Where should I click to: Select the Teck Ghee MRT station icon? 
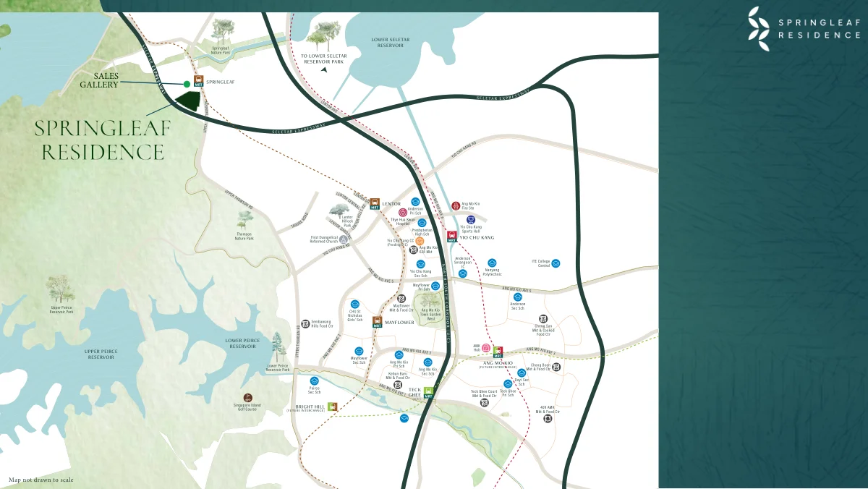click(x=428, y=392)
